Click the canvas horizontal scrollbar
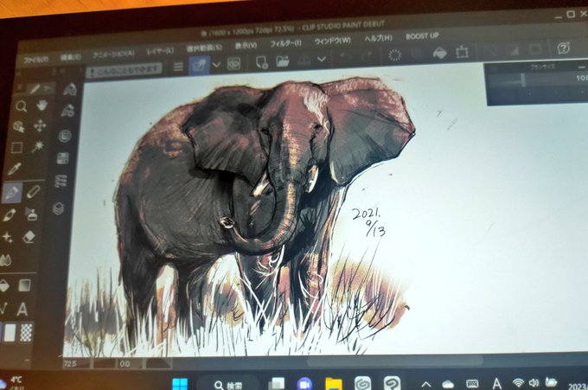588x390 pixels. [x=394, y=361]
